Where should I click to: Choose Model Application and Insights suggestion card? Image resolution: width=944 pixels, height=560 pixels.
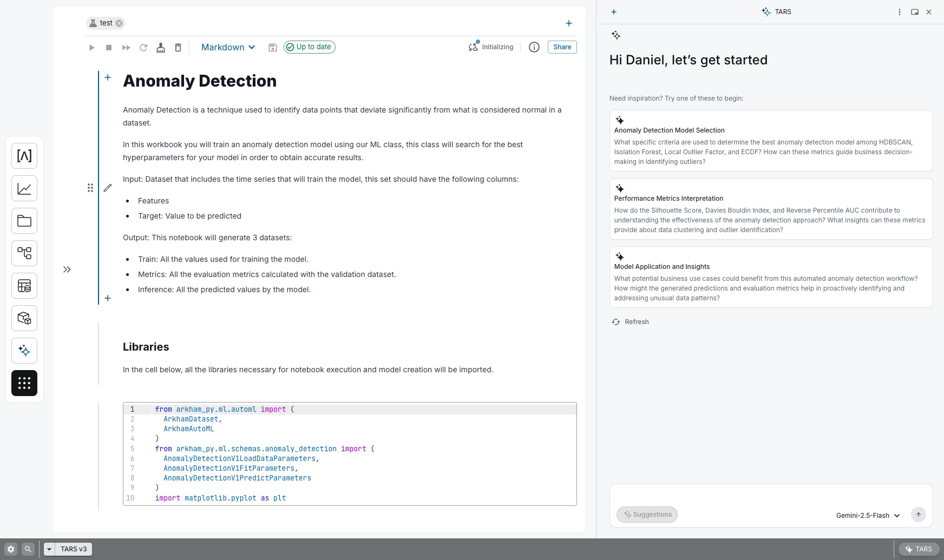click(x=771, y=277)
